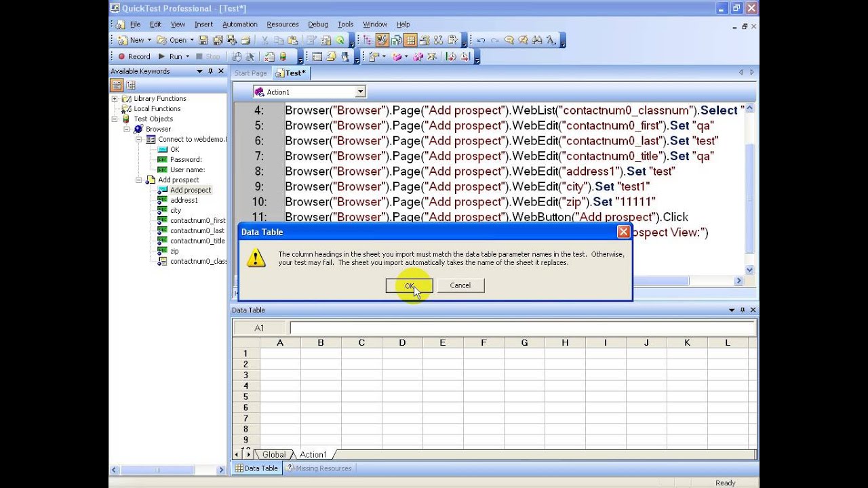Viewport: 868px width, 488px height.
Task: Open the File menu
Action: [x=136, y=24]
